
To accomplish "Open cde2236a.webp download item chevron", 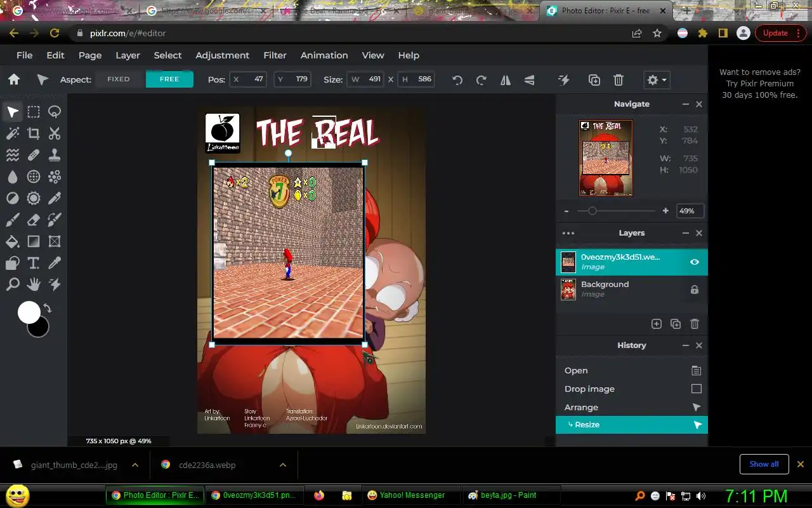I will point(282,465).
